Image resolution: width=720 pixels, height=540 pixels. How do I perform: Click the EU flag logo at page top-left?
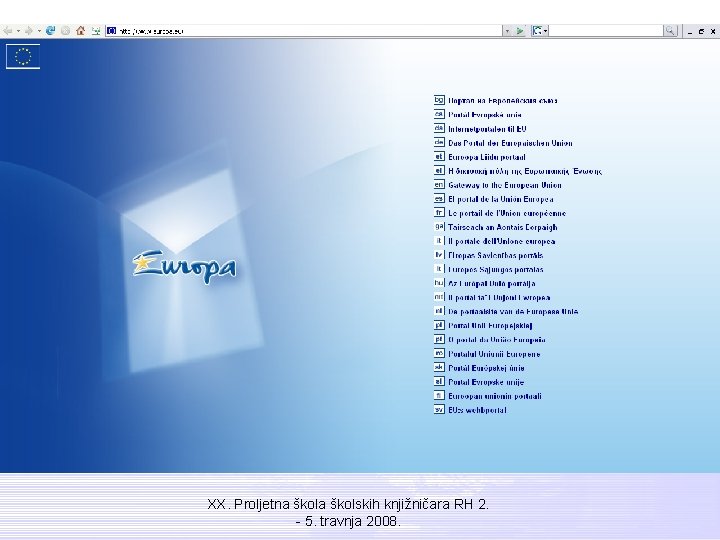tap(23, 56)
